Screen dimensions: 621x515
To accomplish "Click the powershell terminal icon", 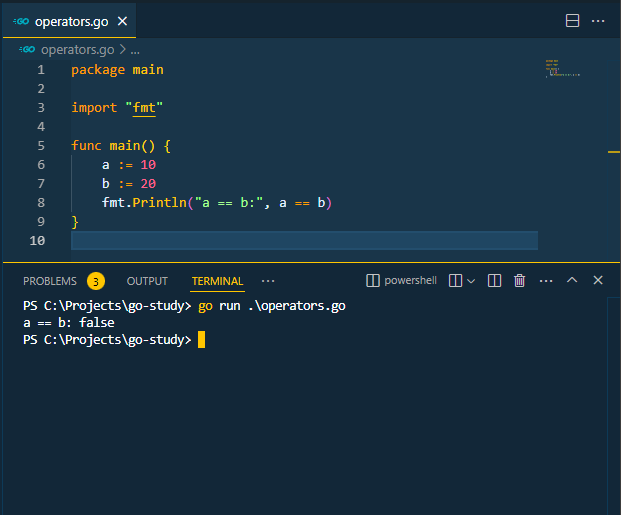I will point(373,281).
